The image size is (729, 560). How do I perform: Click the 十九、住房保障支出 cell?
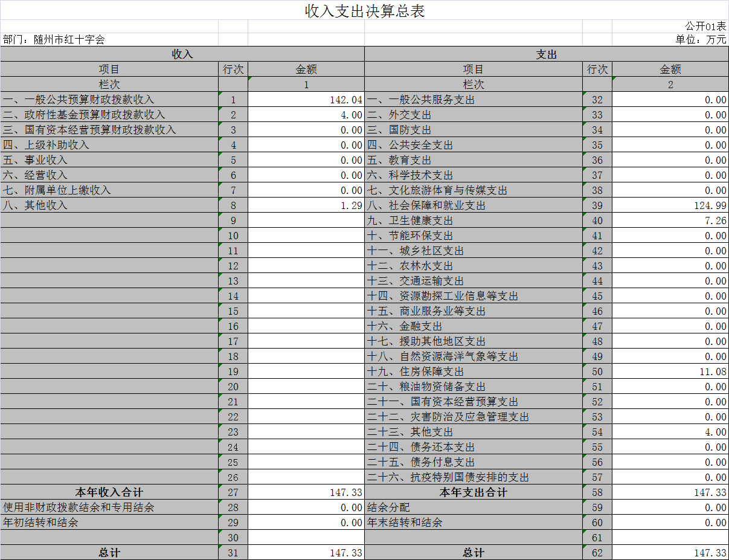pyautogui.click(x=474, y=372)
